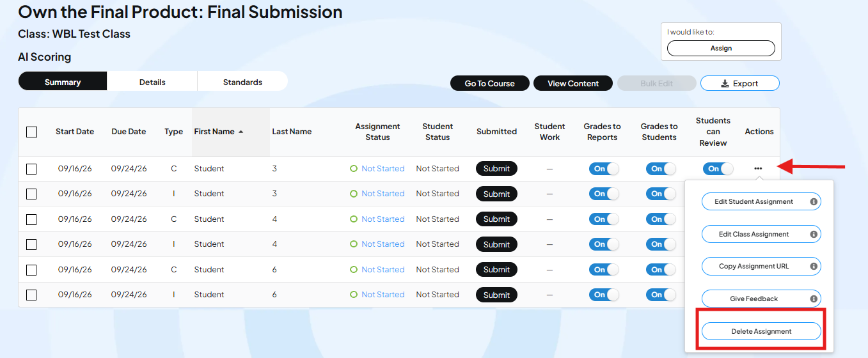Click the First Name sort arrow icon

pos(241,132)
